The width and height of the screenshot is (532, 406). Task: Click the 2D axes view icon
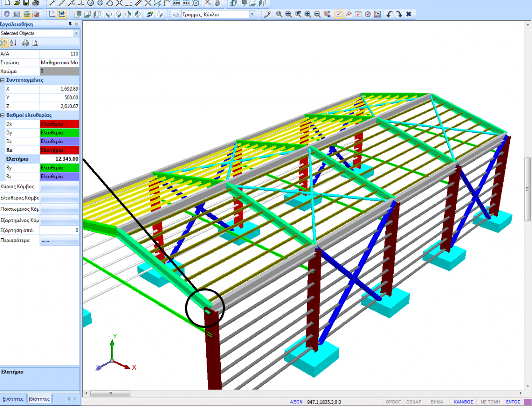tap(52, 14)
